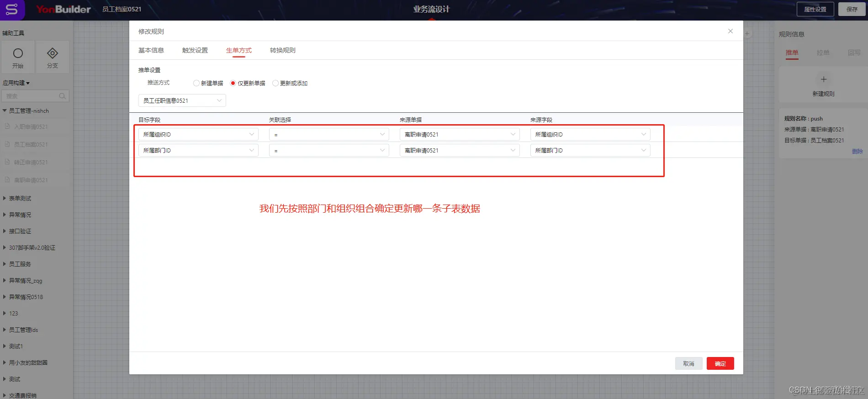
Task: Click 业务流设计 header title
Action: 432,9
